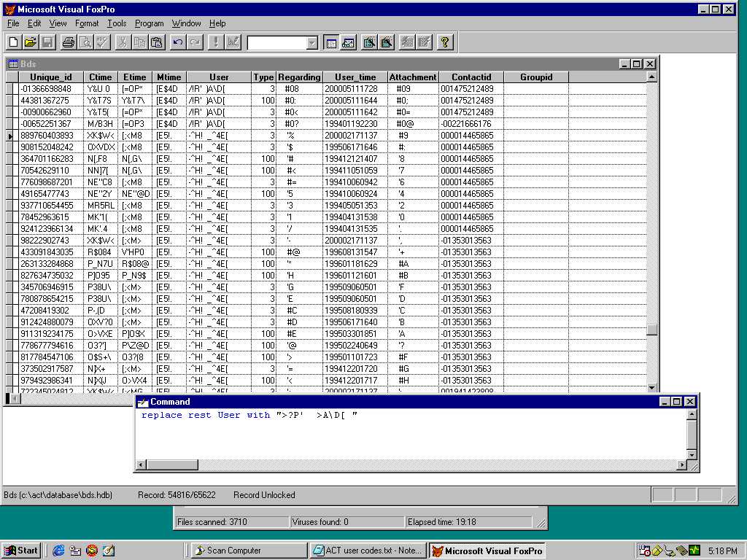Click the Bds table scrollbar down arrow
The image size is (747, 560).
click(x=651, y=388)
